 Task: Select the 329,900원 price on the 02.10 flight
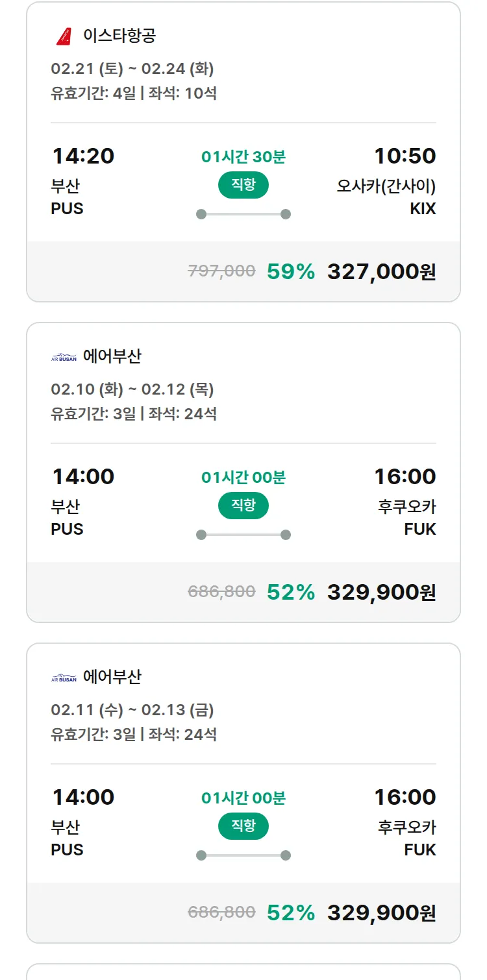point(381,592)
